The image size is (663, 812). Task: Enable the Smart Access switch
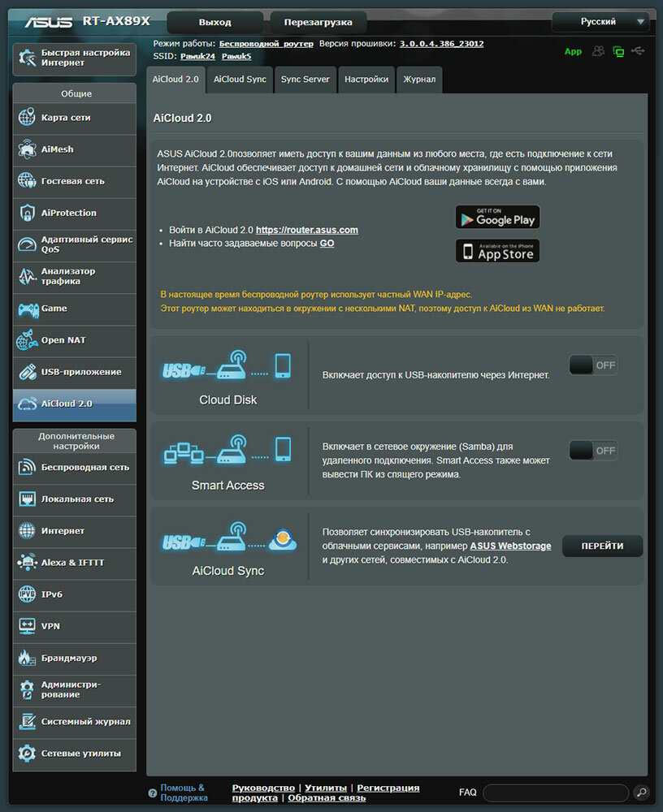[593, 451]
